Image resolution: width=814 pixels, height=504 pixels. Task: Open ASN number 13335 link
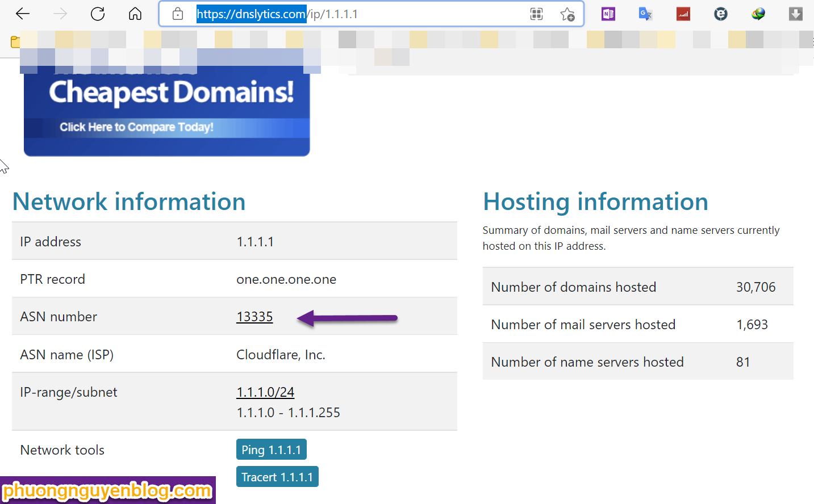[x=254, y=317]
